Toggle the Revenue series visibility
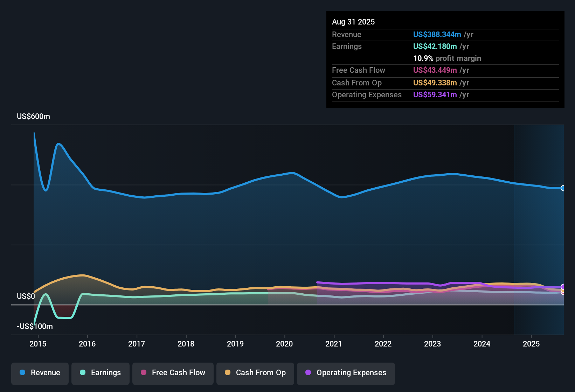 click(x=40, y=373)
